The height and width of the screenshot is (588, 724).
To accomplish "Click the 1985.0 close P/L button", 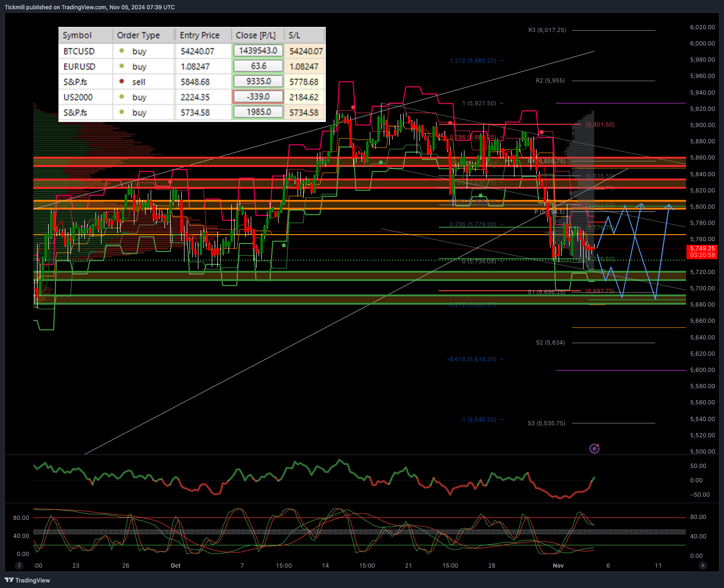I will [x=258, y=112].
